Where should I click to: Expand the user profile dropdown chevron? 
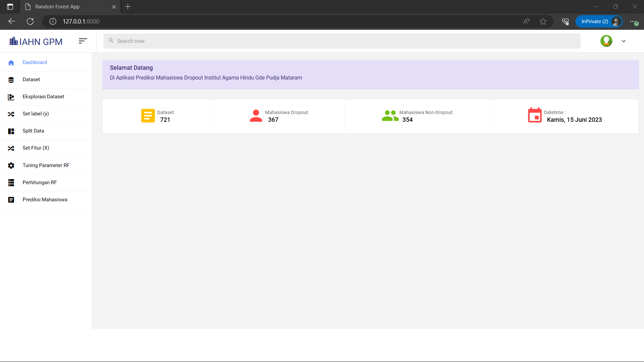coord(624,41)
